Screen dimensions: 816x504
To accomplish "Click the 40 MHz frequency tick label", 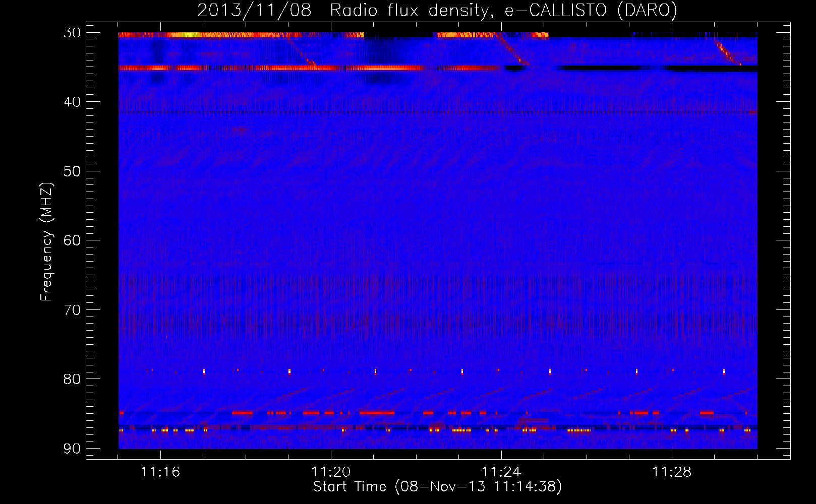I will coord(72,102).
